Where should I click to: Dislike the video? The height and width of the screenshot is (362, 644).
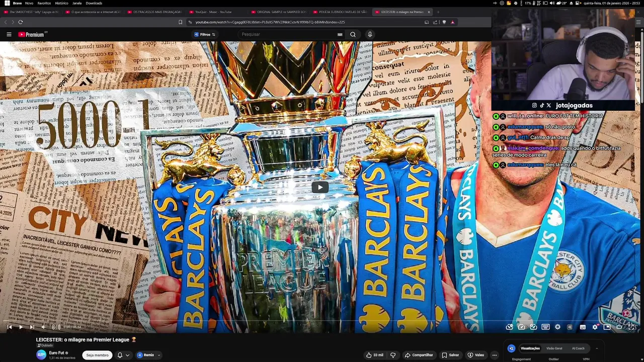point(393,355)
